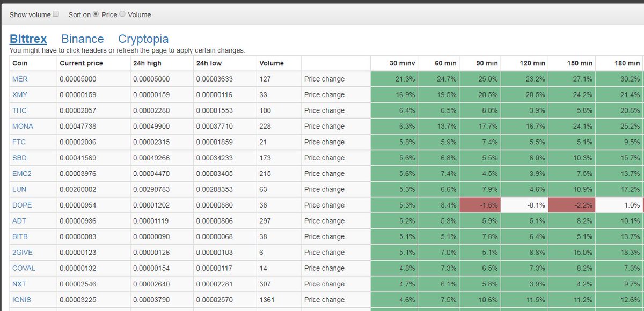Viewport: 644px width, 311px height.
Task: Open the NXT coin link
Action: coord(19,284)
